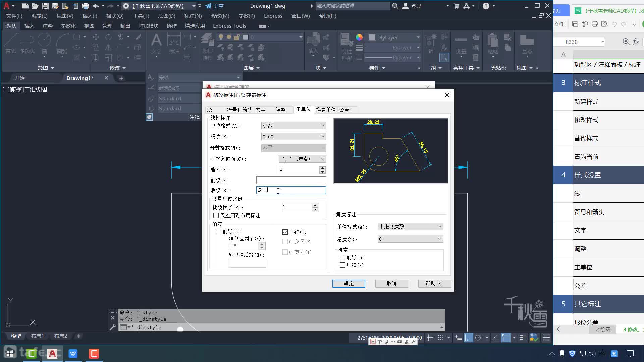Click the search magnifier icon in title bar
This screenshot has height=362, width=644.
(395, 6)
